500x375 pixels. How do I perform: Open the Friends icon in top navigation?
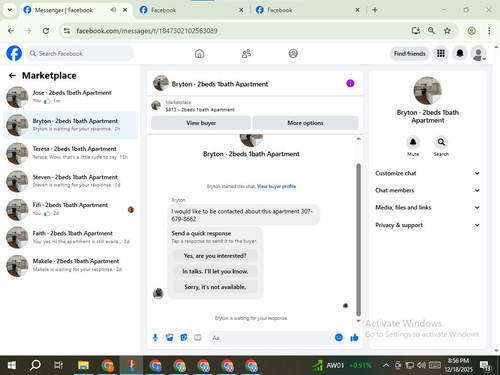(x=246, y=53)
